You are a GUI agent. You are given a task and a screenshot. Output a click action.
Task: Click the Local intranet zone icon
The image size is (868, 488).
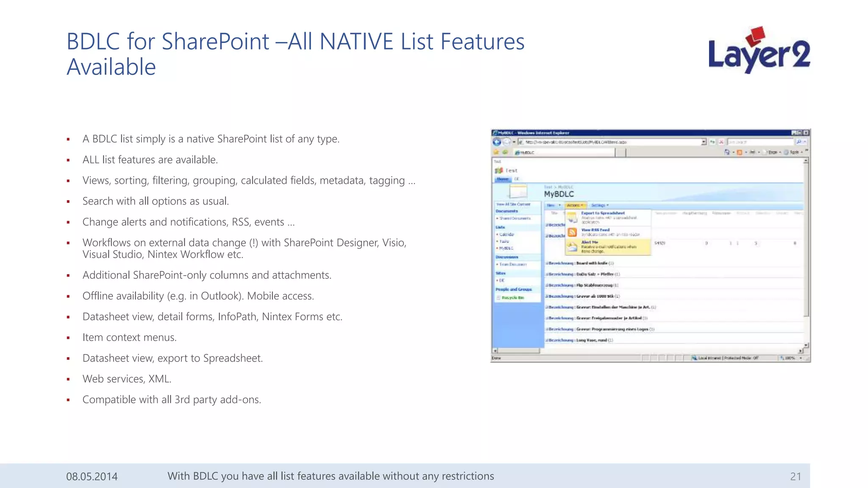(x=694, y=358)
